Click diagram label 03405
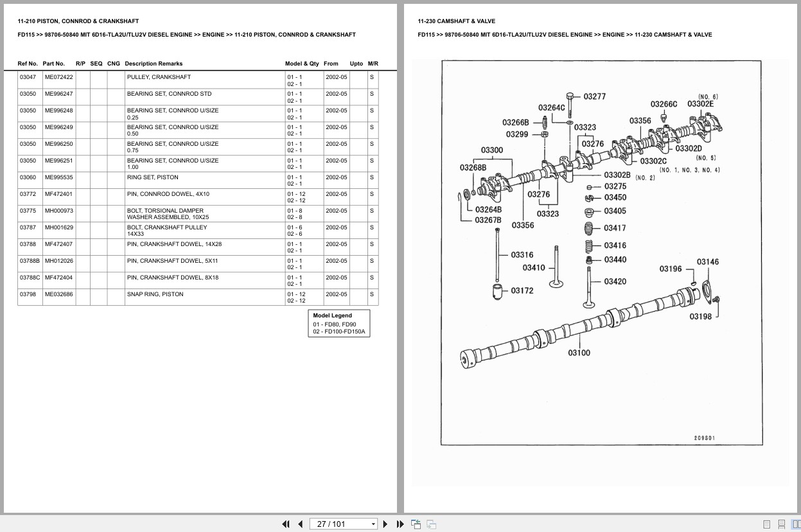 615,211
